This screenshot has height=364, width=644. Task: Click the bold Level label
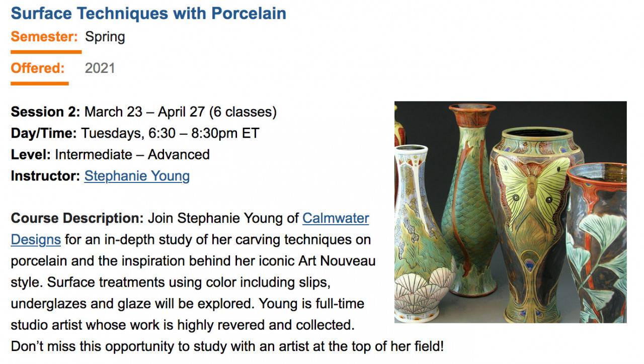tap(31, 154)
